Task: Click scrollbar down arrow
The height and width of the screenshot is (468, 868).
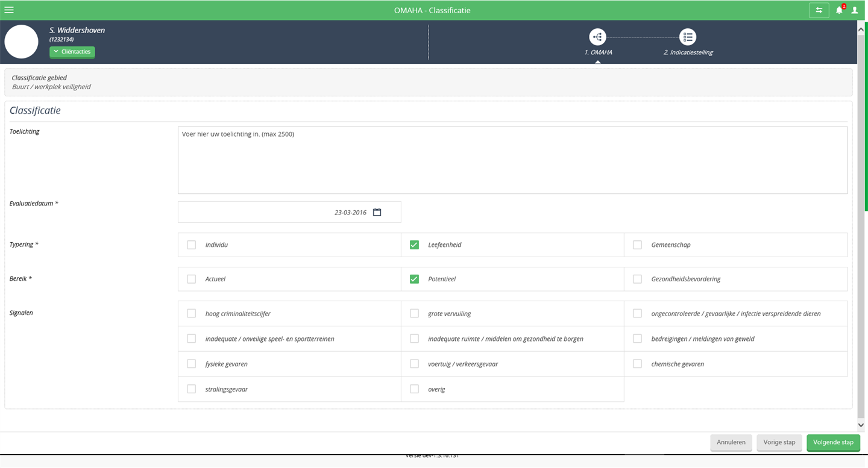Action: (861, 425)
